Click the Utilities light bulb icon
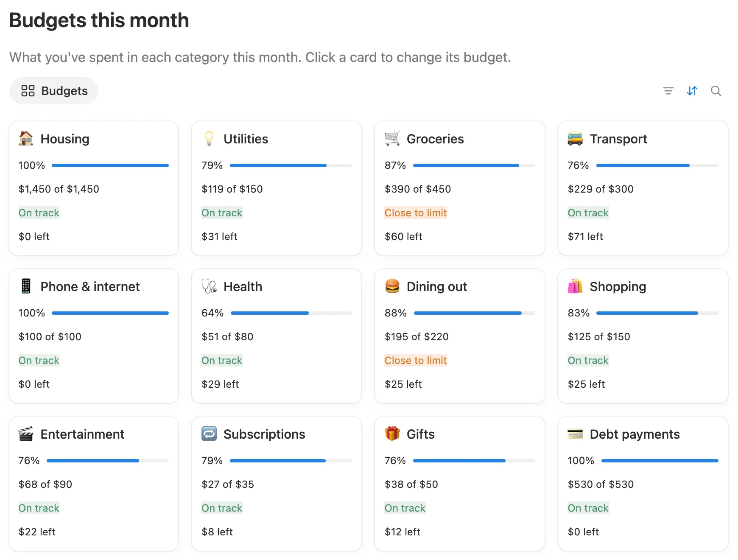The height and width of the screenshot is (560, 738). click(209, 139)
